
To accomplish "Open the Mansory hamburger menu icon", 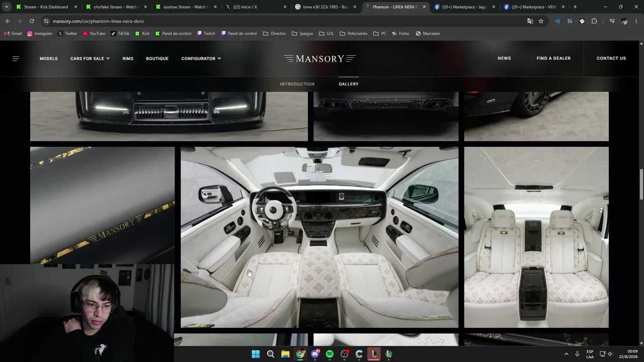I will [16, 59].
